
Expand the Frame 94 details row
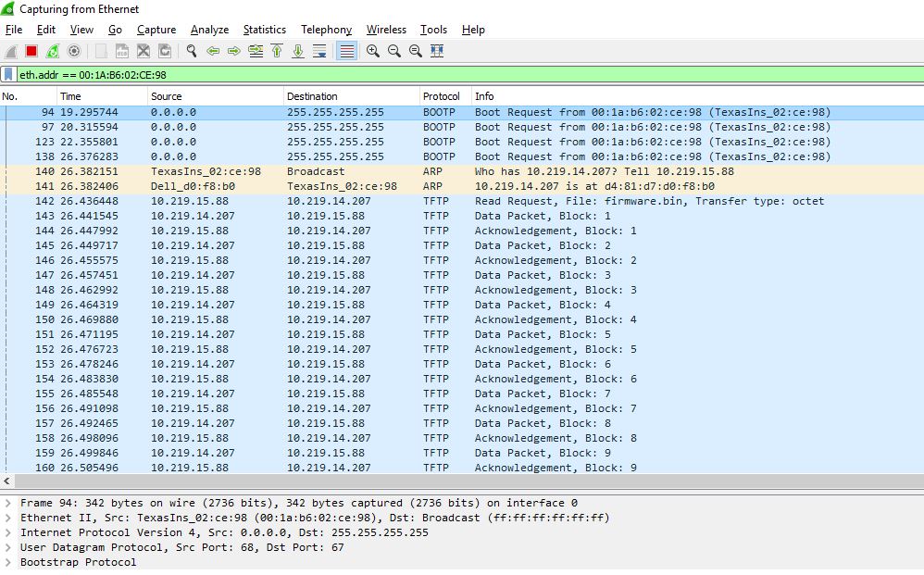pyautogui.click(x=8, y=503)
